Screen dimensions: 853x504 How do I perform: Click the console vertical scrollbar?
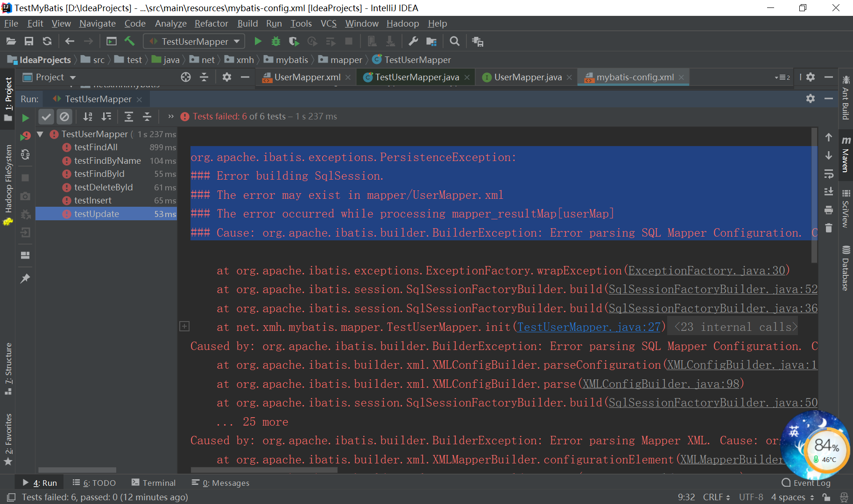point(814,196)
